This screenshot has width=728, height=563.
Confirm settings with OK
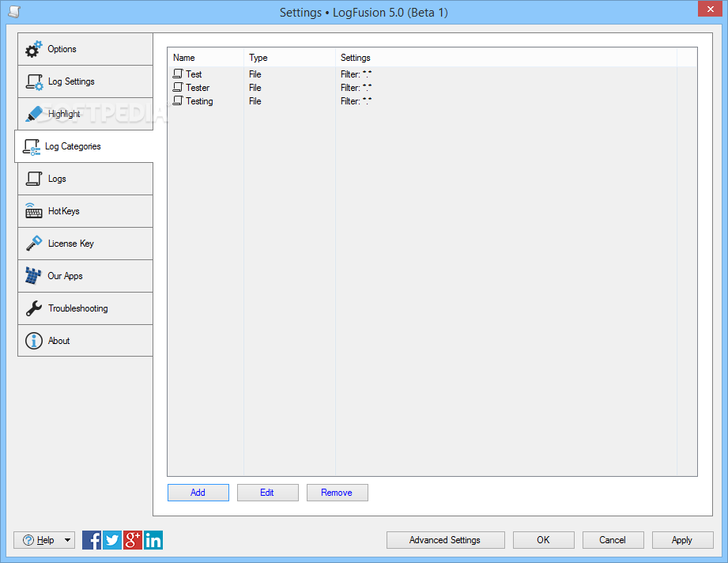click(544, 540)
